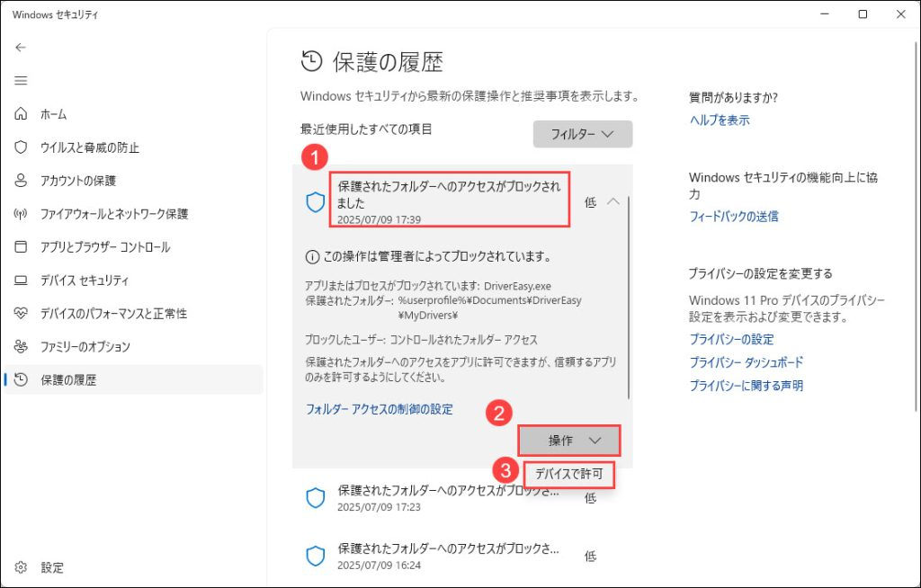This screenshot has width=921, height=588.
Task: Click the info icon beside この操作は管理者によって
Action: coord(312,257)
